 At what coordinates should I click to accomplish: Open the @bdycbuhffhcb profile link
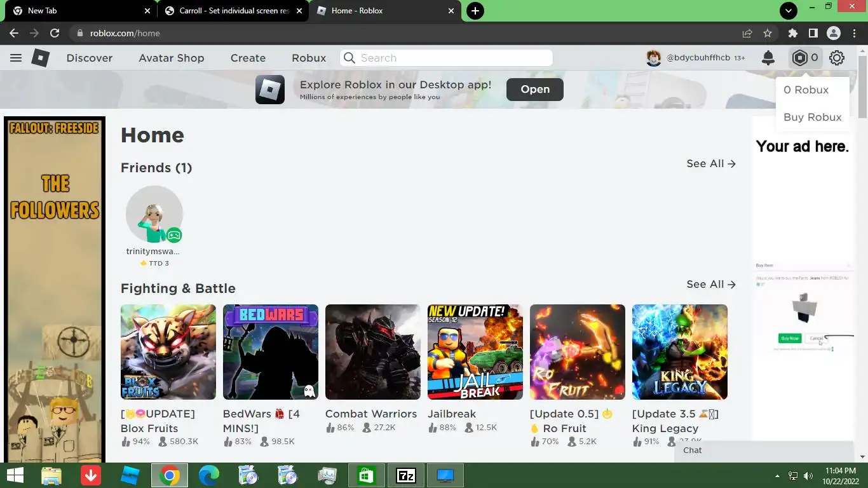pyautogui.click(x=698, y=58)
